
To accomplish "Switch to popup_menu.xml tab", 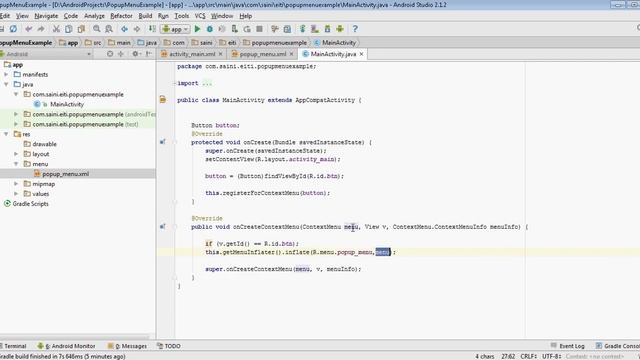I will tap(262, 54).
